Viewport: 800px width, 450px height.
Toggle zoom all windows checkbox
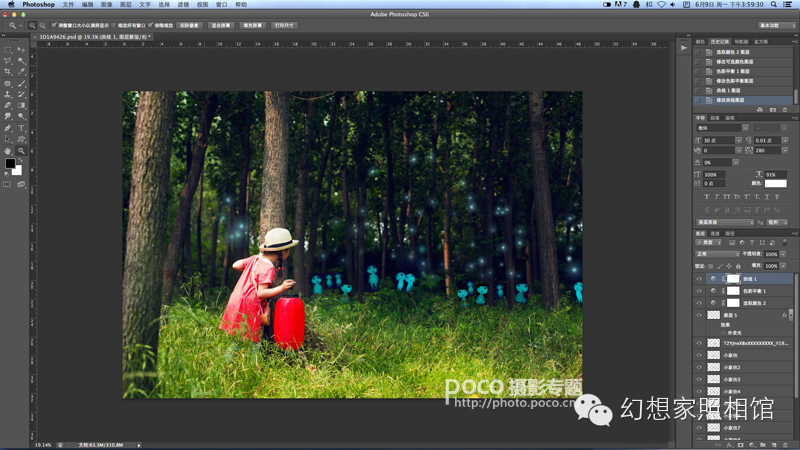click(x=113, y=25)
